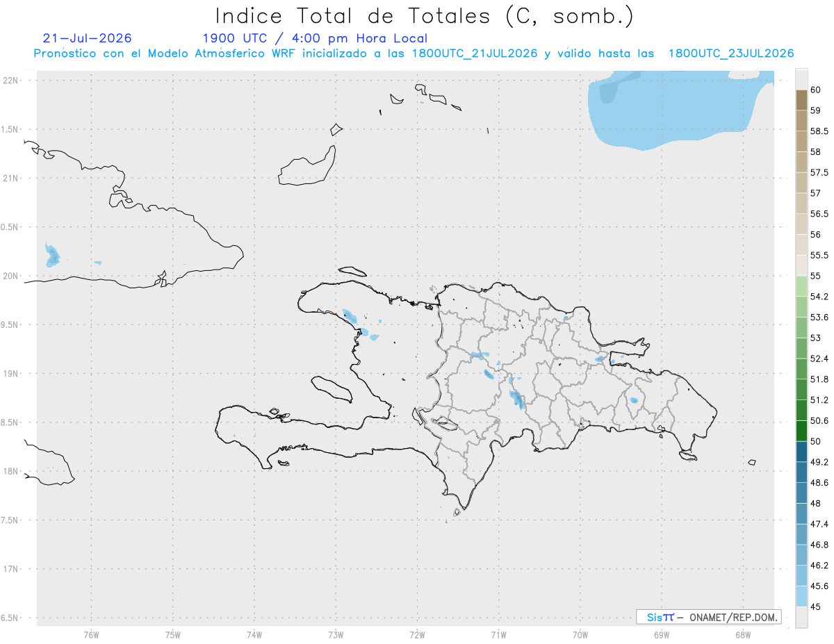Viewport: 834px width, 644px height.
Task: Click the longitude label '69W'
Action: (x=662, y=635)
